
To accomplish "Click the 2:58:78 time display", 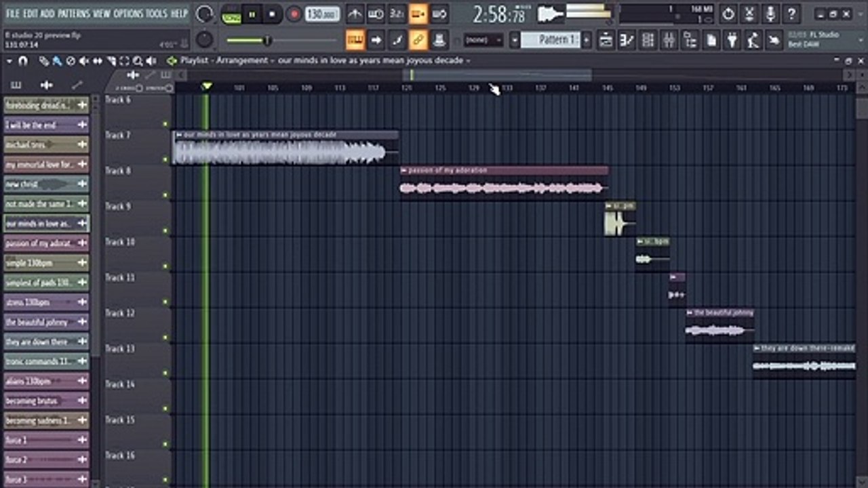I will click(500, 14).
